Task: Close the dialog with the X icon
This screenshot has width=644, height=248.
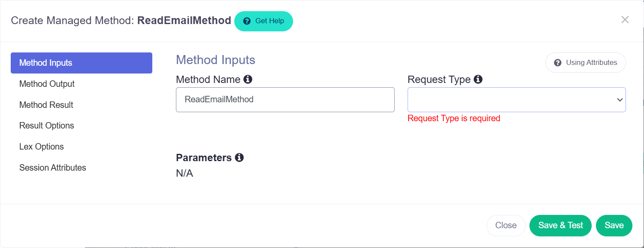Action: 625,19
